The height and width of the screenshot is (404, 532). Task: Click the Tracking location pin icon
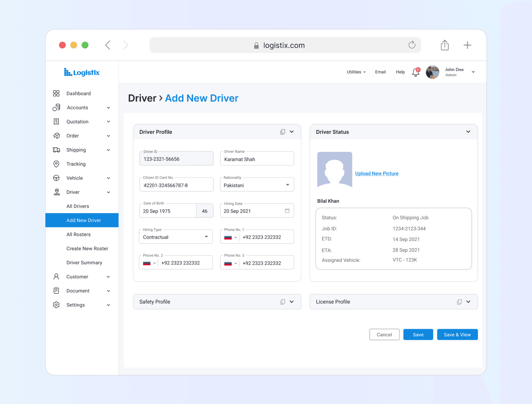[56, 164]
